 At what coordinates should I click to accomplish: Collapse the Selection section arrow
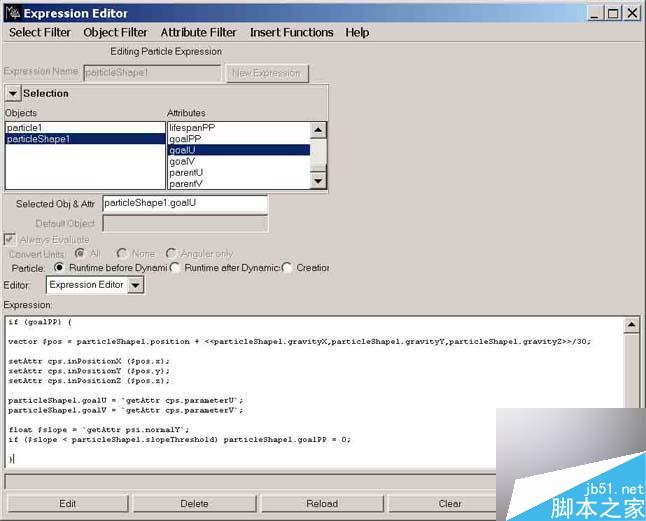13,93
